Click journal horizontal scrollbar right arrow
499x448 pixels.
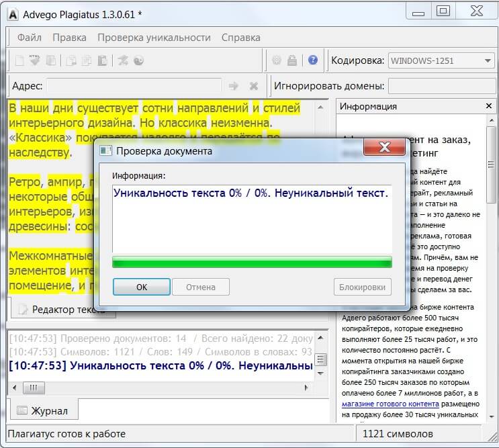coord(306,388)
